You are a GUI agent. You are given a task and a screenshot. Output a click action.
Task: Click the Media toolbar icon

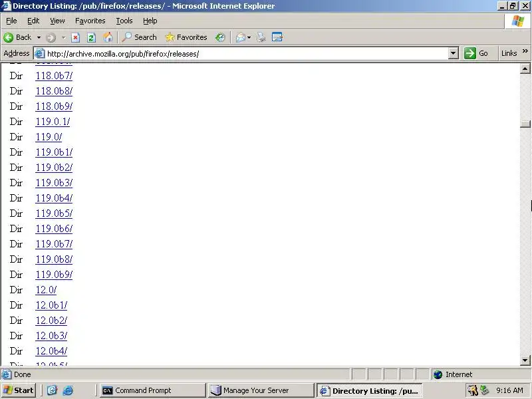(220, 37)
